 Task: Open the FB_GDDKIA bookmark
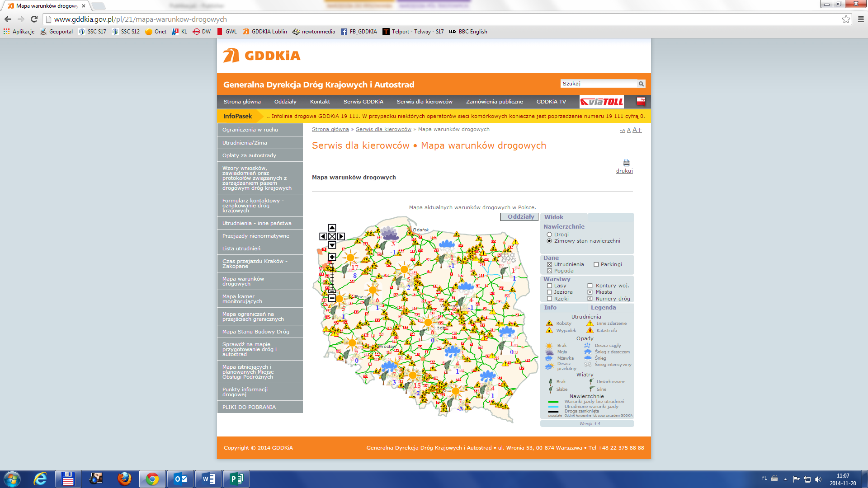[x=359, y=32]
